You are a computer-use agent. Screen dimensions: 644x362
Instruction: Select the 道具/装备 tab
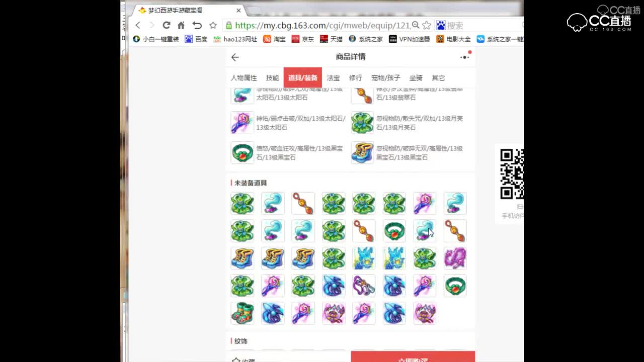(303, 78)
